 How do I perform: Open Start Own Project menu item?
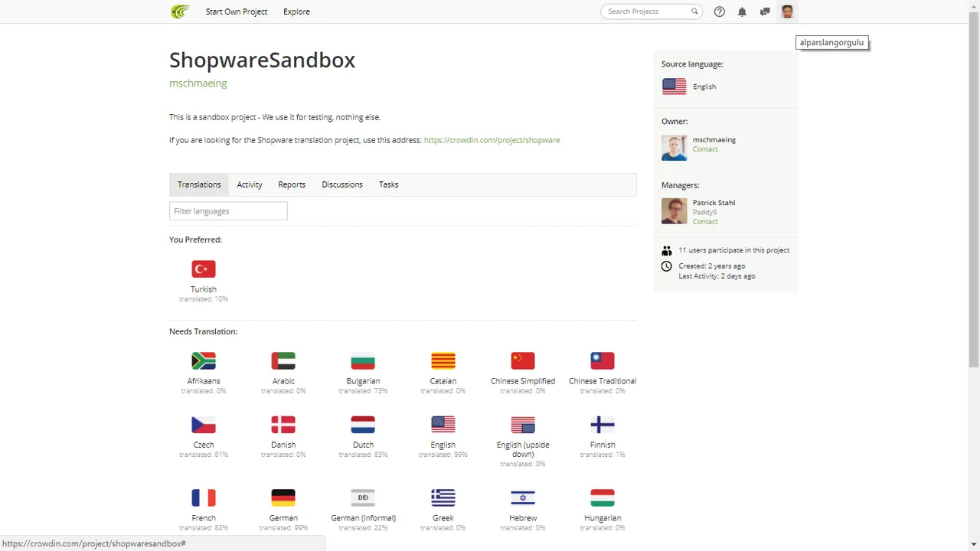tap(237, 11)
